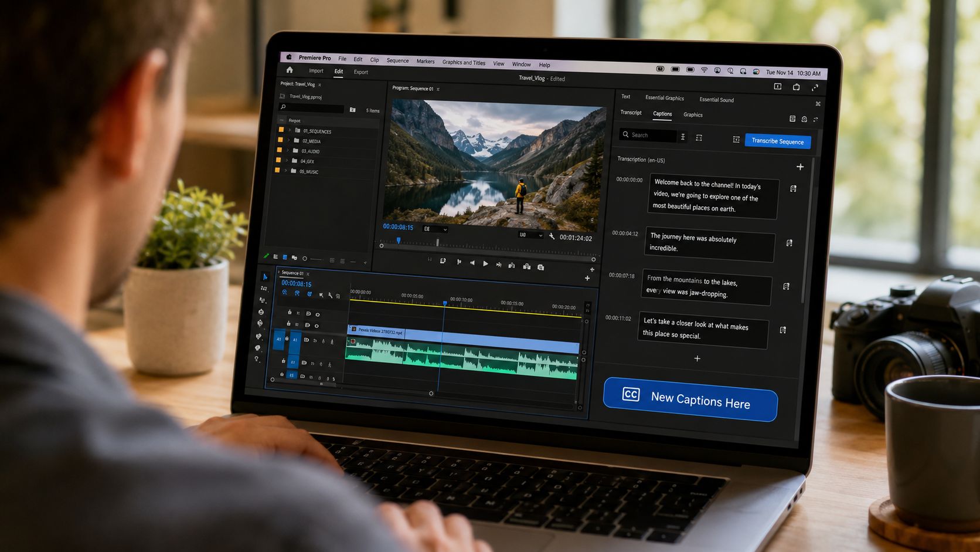Click the blue timeline playhead marker
Image resolution: width=980 pixels, height=552 pixels.
coord(445,303)
